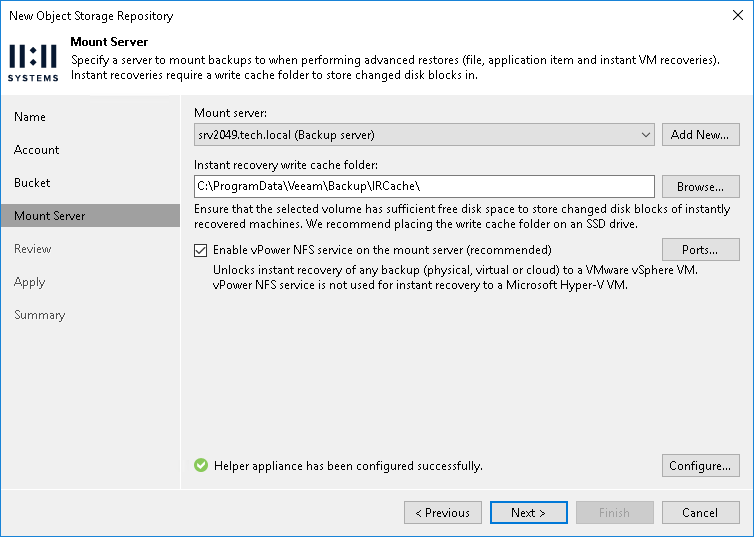
Task: Click the disabled Finish button
Action: pyautogui.click(x=615, y=512)
